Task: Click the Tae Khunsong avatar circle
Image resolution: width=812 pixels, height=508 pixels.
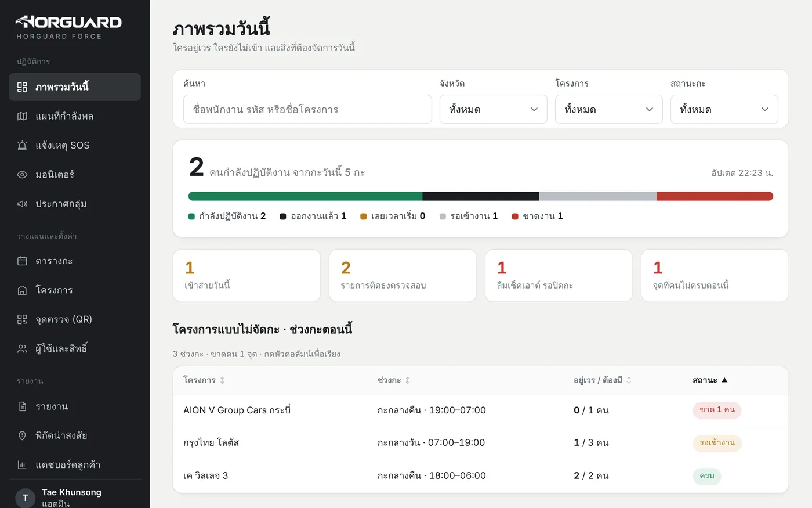Action: (25, 498)
